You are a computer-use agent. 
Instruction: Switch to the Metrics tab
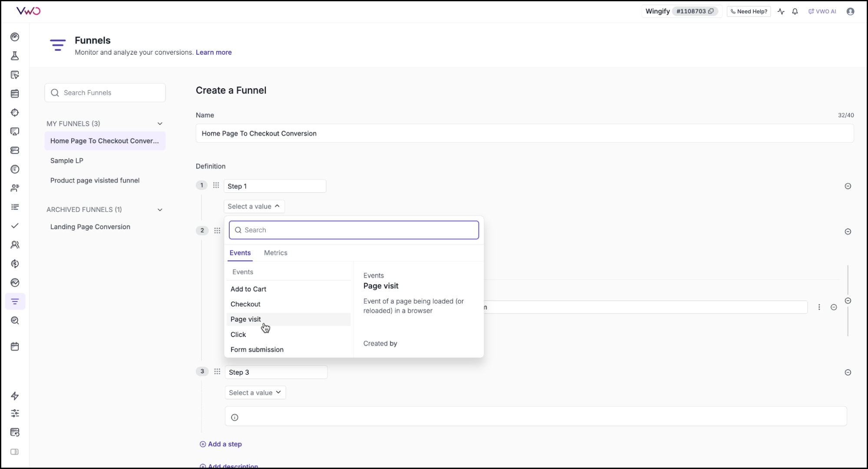275,253
